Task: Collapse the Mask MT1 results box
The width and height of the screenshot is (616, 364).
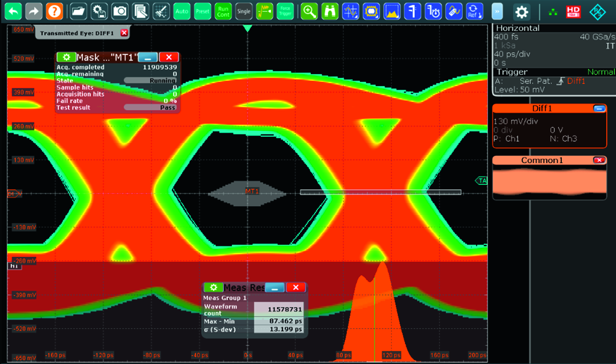Action: pyautogui.click(x=148, y=58)
